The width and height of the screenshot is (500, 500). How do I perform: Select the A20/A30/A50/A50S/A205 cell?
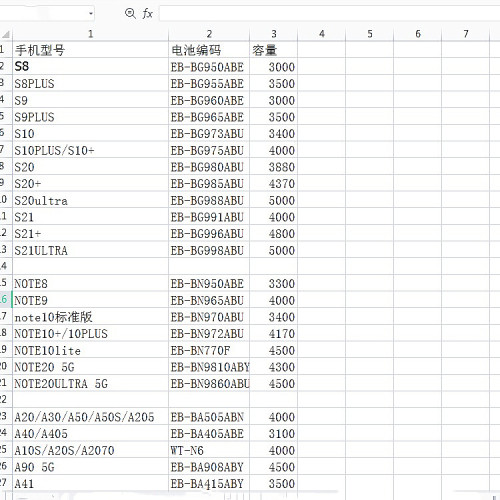pyautogui.click(x=90, y=417)
